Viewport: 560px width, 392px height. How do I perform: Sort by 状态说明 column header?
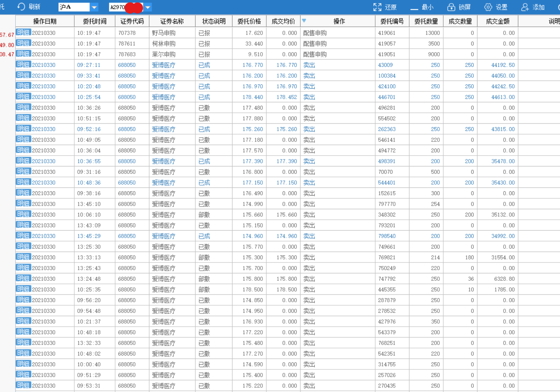pyautogui.click(x=213, y=21)
